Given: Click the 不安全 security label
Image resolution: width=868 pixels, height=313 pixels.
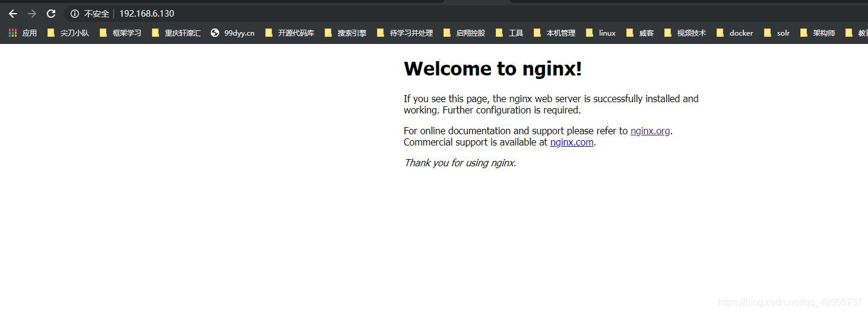Looking at the screenshot, I should click(x=97, y=14).
